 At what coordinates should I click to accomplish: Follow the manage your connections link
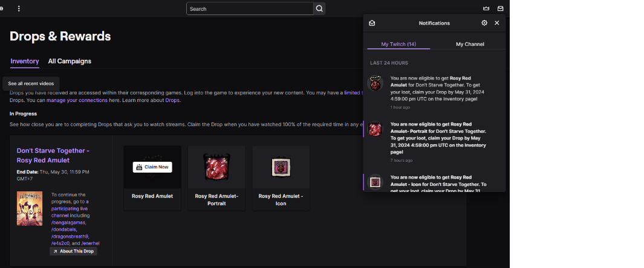point(68,100)
